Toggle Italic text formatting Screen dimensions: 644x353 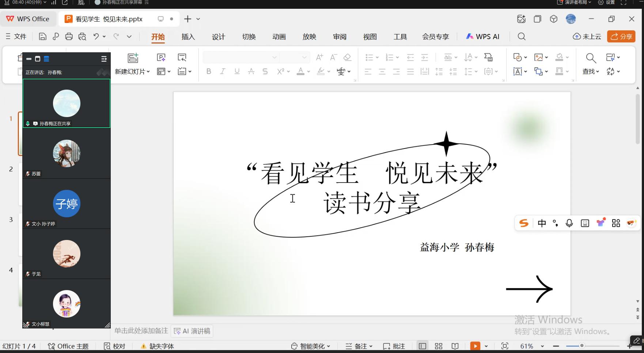(x=223, y=72)
